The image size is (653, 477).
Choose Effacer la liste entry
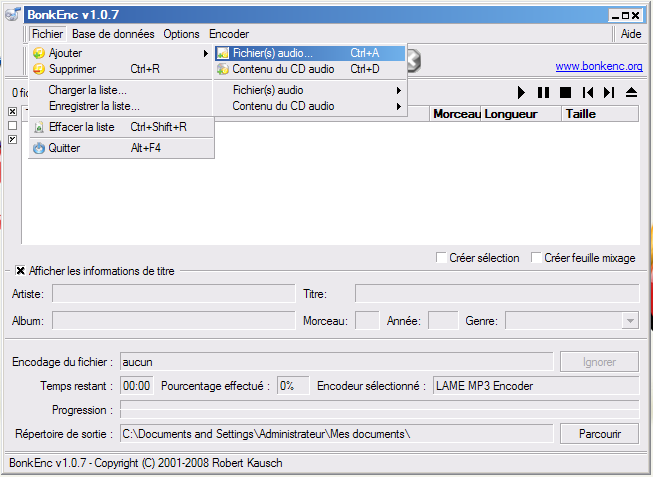tap(121, 127)
